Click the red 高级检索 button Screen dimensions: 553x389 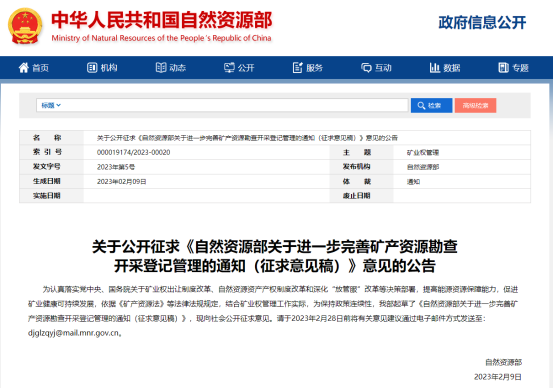click(475, 105)
